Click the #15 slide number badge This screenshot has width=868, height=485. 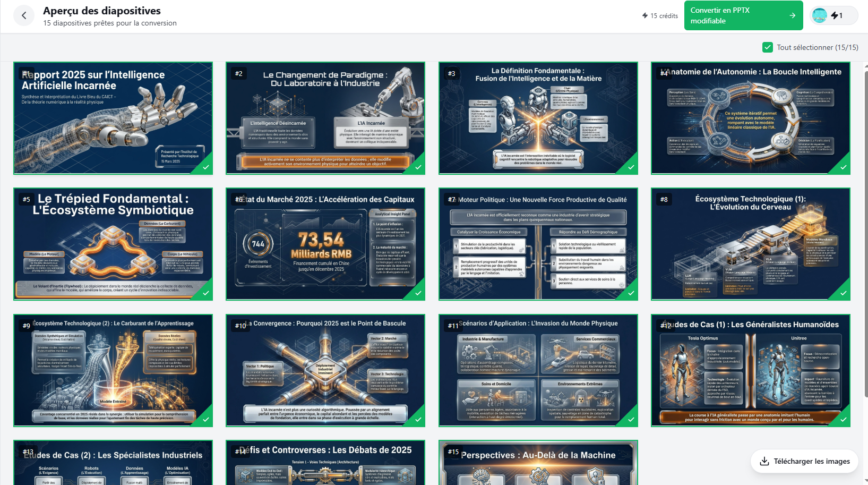click(x=453, y=452)
